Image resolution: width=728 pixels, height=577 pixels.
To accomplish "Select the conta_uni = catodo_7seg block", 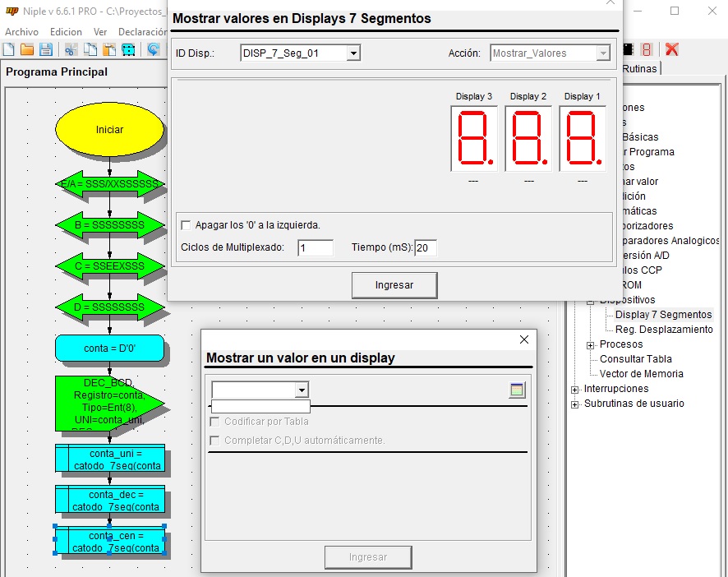I will pyautogui.click(x=109, y=459).
